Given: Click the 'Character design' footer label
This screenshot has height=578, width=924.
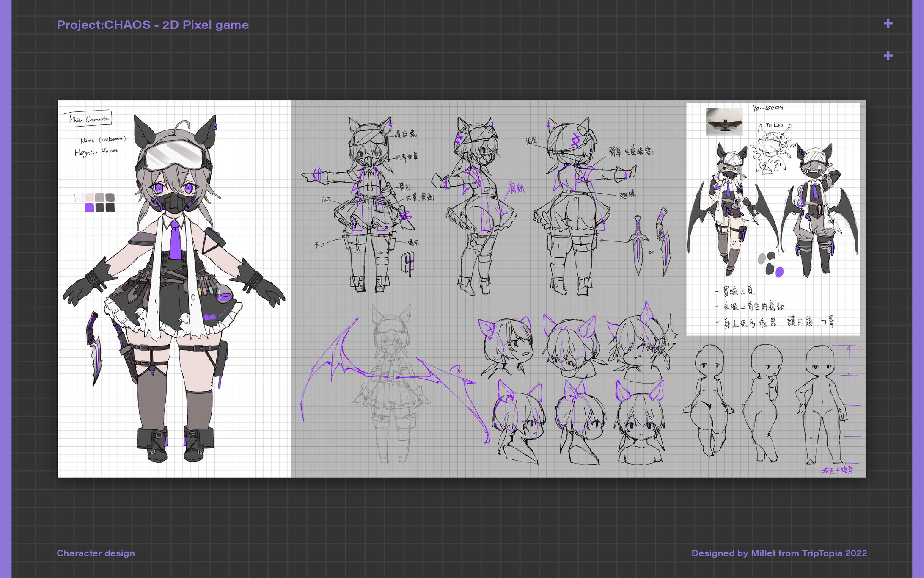Looking at the screenshot, I should [96, 553].
